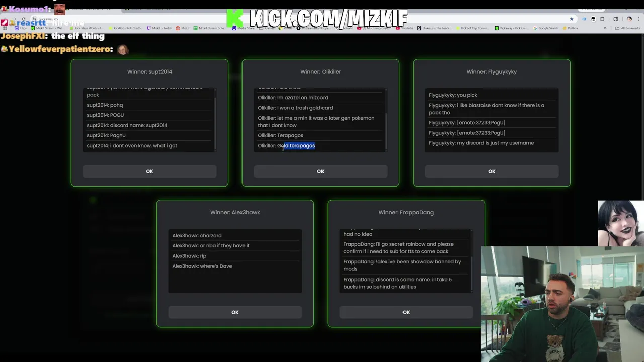The height and width of the screenshot is (362, 644).
Task: Click OK on FrappaDang winner card
Action: 406,312
